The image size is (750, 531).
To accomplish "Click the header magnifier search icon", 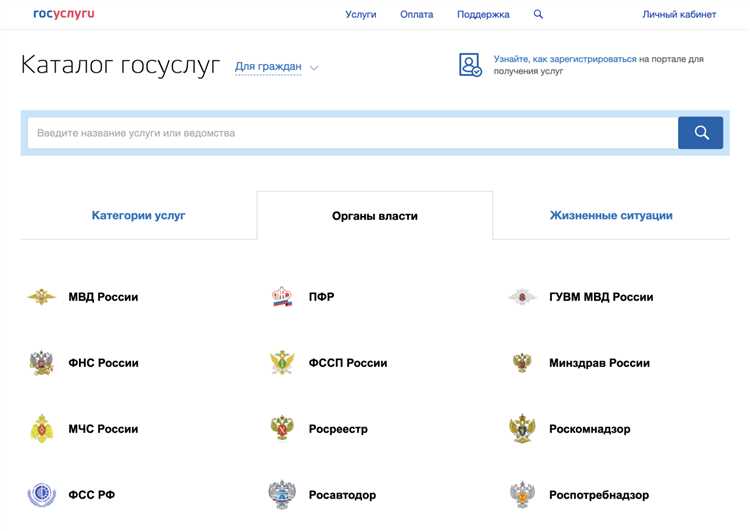I will 538,14.
